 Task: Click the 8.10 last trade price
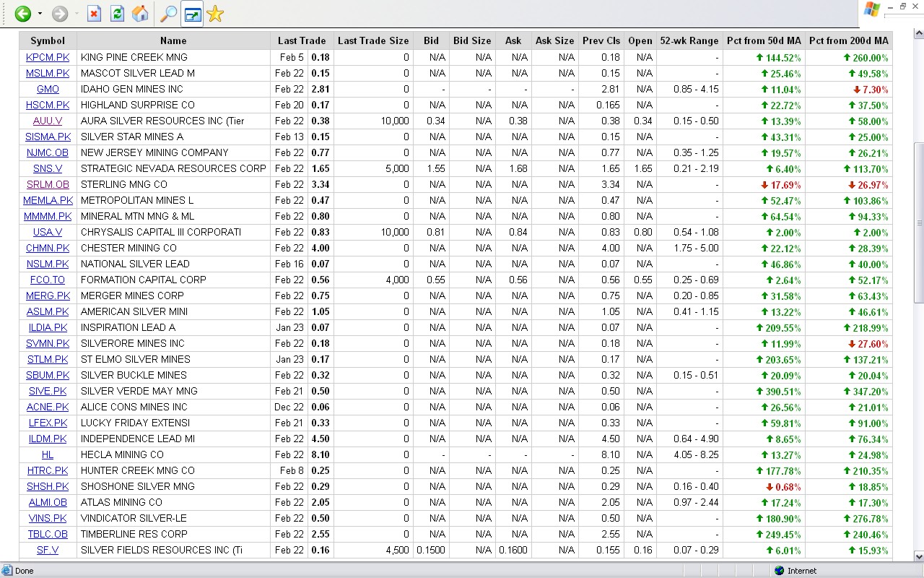pos(321,454)
